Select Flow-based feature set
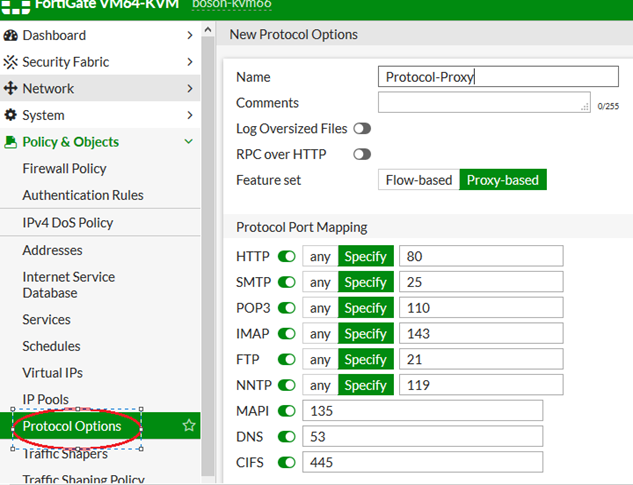Screen dimensions: 633x485 [x=418, y=180]
